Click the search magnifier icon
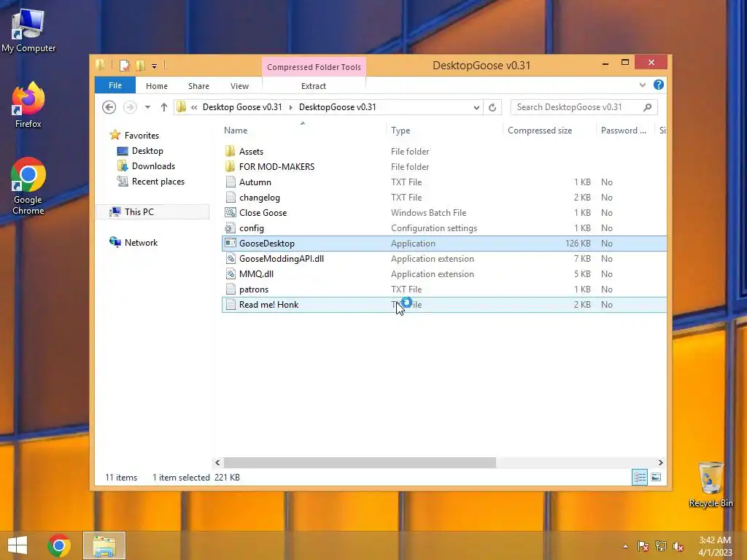The height and width of the screenshot is (560, 747). pos(648,107)
